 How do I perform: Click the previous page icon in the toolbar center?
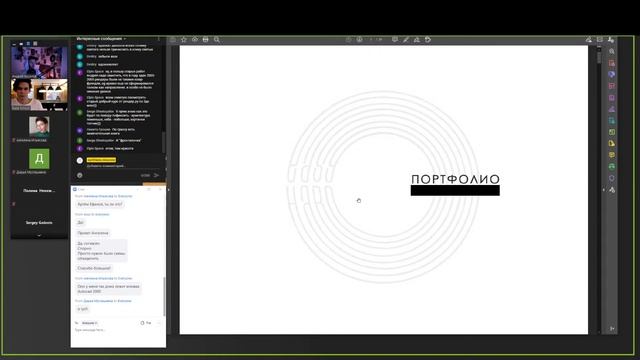[348, 40]
